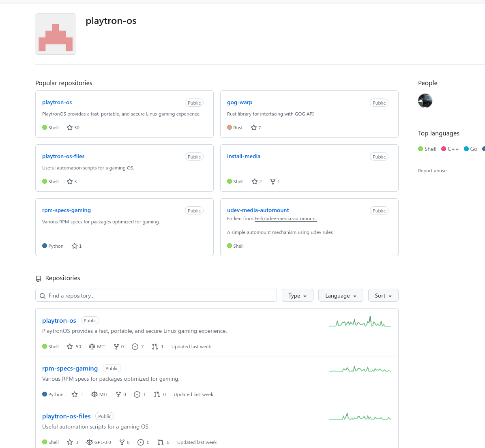
Task: Click the star count 3 on playtron-os-files card
Action: pos(75,182)
